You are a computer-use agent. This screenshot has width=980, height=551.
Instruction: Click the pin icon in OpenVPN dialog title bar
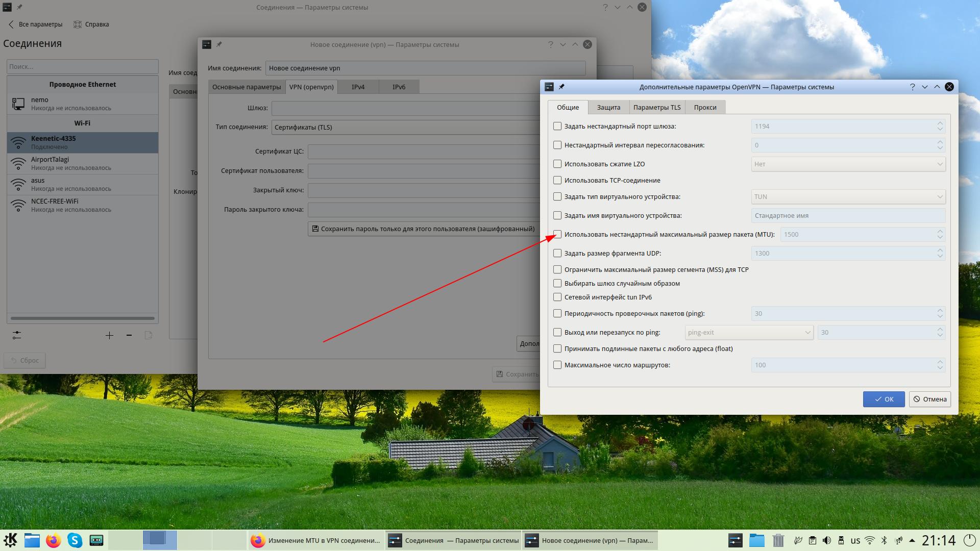pos(561,87)
